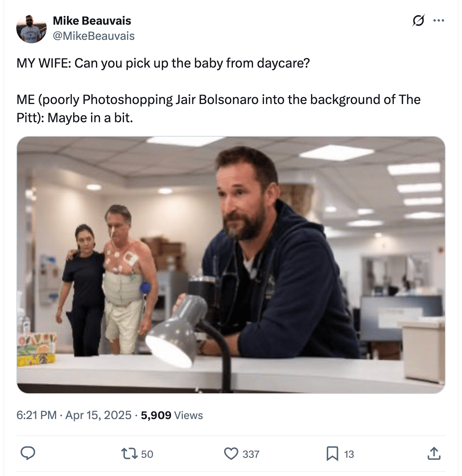
Task: Click the Apr 15, 2025 date
Action: click(98, 415)
